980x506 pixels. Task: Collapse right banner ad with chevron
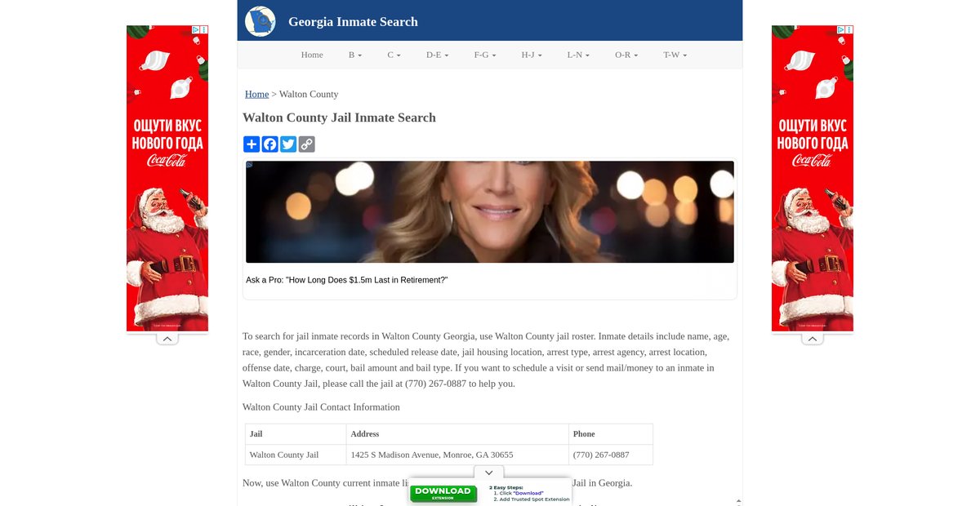[813, 339]
